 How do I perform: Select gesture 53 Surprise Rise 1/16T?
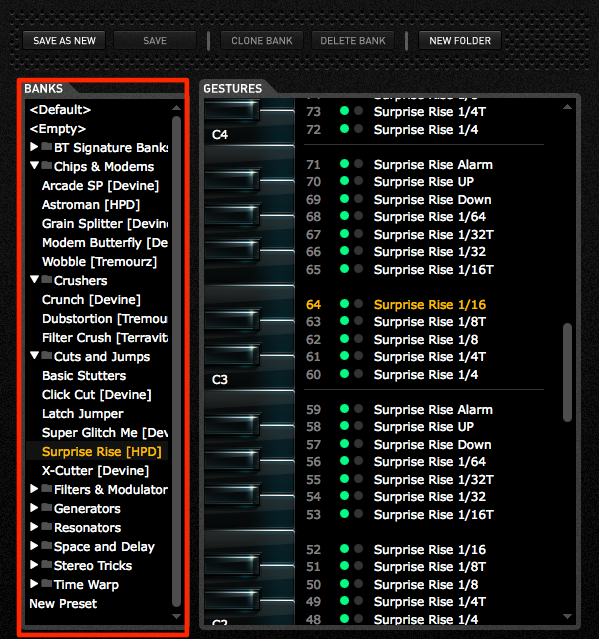coord(434,515)
